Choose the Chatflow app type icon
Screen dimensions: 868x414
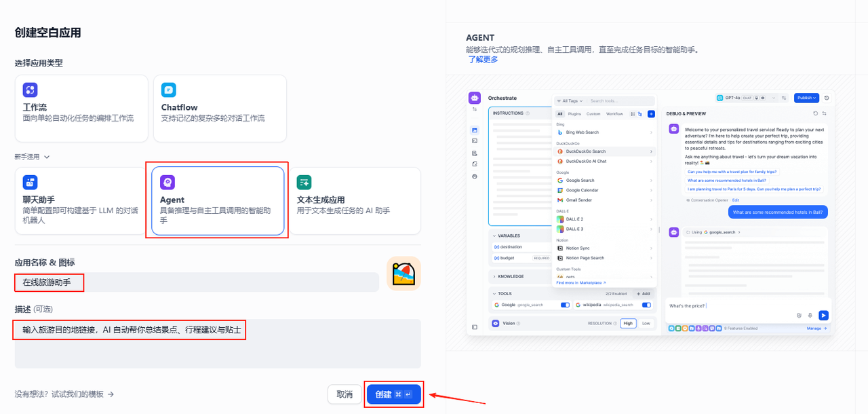pyautogui.click(x=168, y=90)
